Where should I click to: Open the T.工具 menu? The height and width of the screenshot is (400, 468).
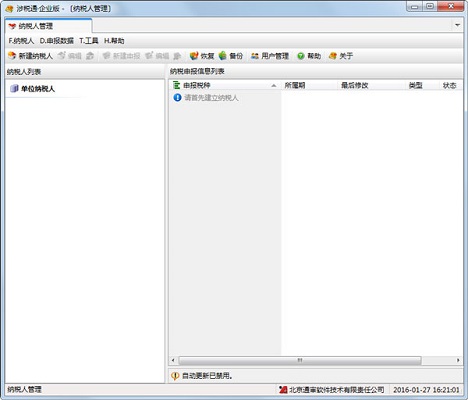coord(89,41)
